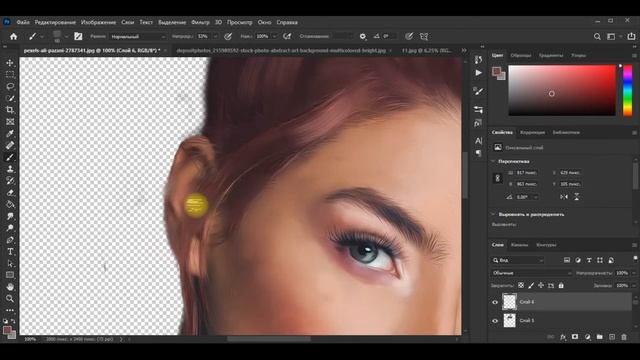The width and height of the screenshot is (640, 360).
Task: Open the Actions panel play icon
Action: click(x=478, y=73)
